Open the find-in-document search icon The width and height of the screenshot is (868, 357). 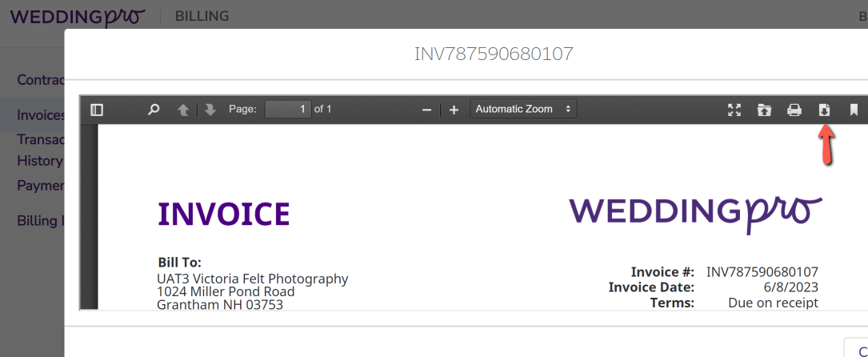coord(154,110)
